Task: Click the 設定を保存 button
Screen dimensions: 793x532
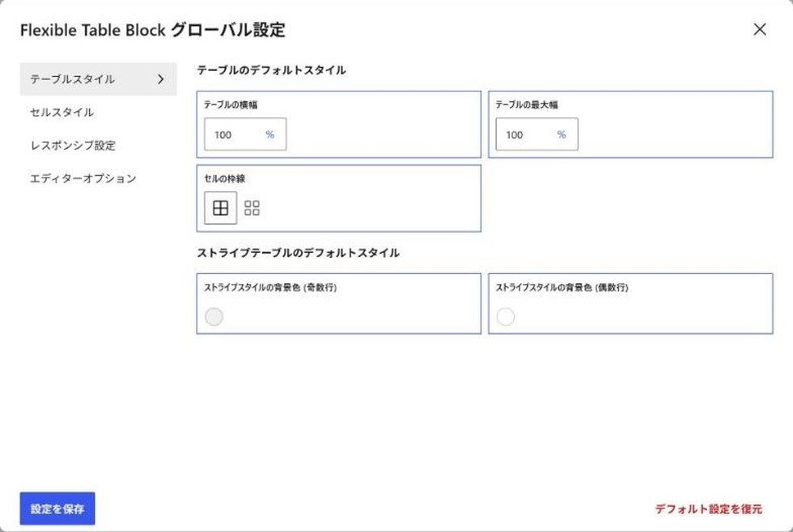Action: click(57, 509)
